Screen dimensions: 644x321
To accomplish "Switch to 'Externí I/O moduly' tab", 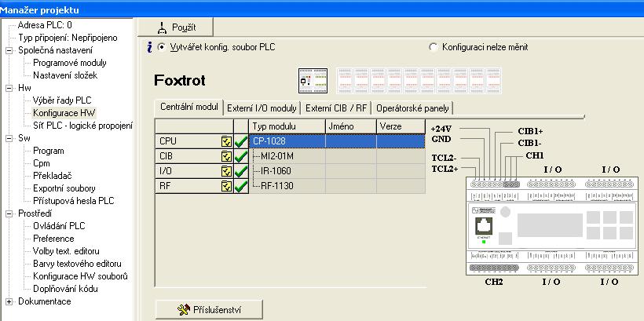I will coord(262,109).
